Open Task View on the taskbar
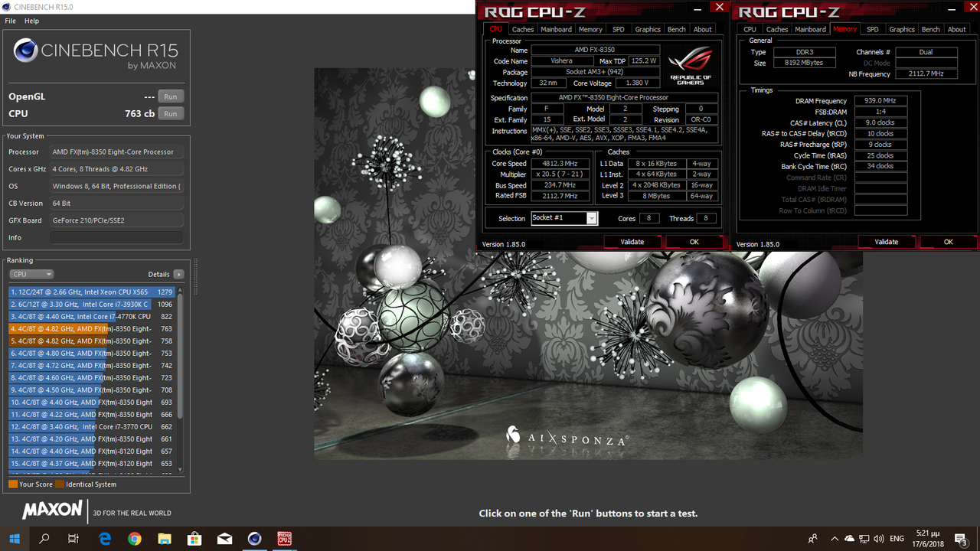This screenshot has width=980, height=551. click(x=73, y=539)
